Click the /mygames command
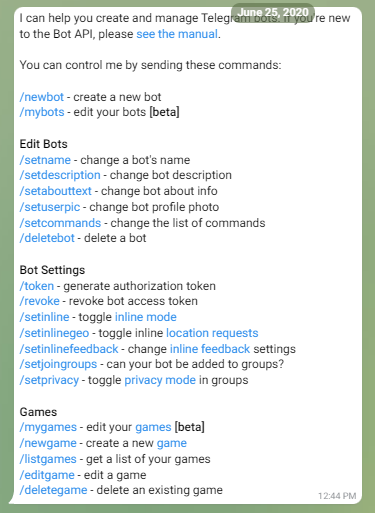This screenshot has height=513, width=375. [48, 428]
